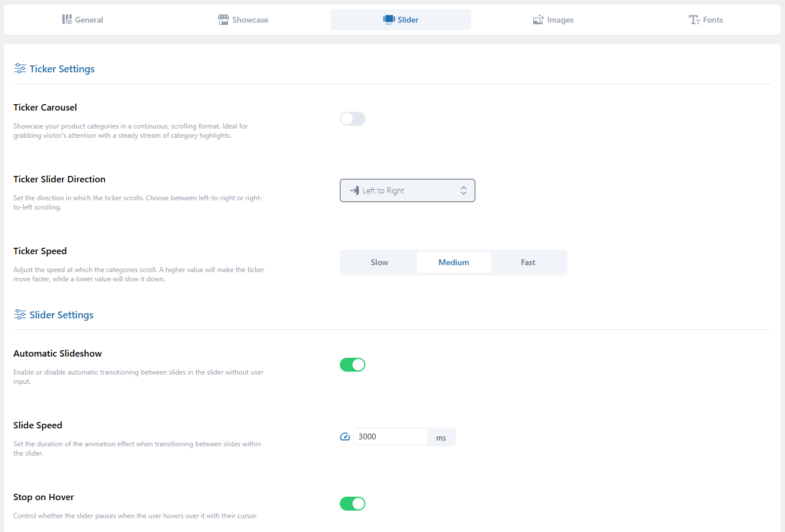Image resolution: width=785 pixels, height=532 pixels.
Task: Click the speedometer icon beside Slide Speed
Action: [x=345, y=437]
